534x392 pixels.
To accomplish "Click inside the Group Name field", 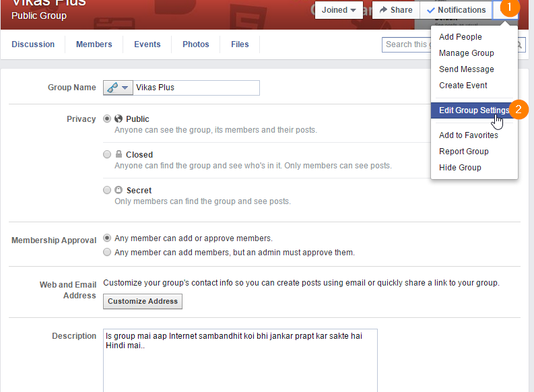I will [x=196, y=88].
